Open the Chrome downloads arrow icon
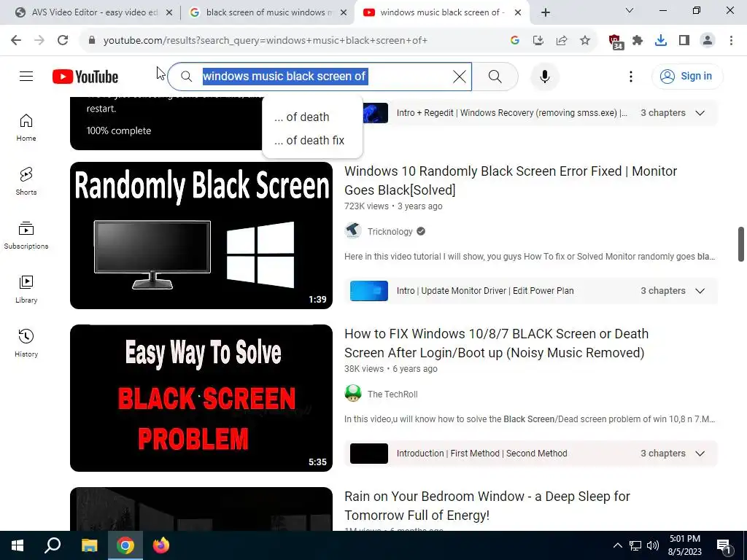 (x=661, y=41)
